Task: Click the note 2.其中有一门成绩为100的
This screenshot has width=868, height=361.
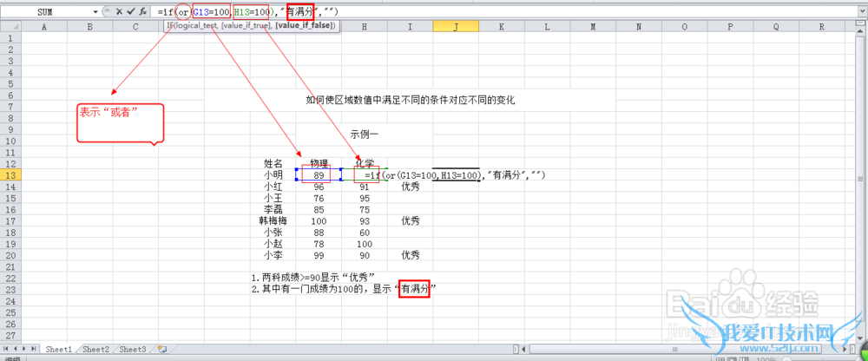Action: pyautogui.click(x=344, y=290)
